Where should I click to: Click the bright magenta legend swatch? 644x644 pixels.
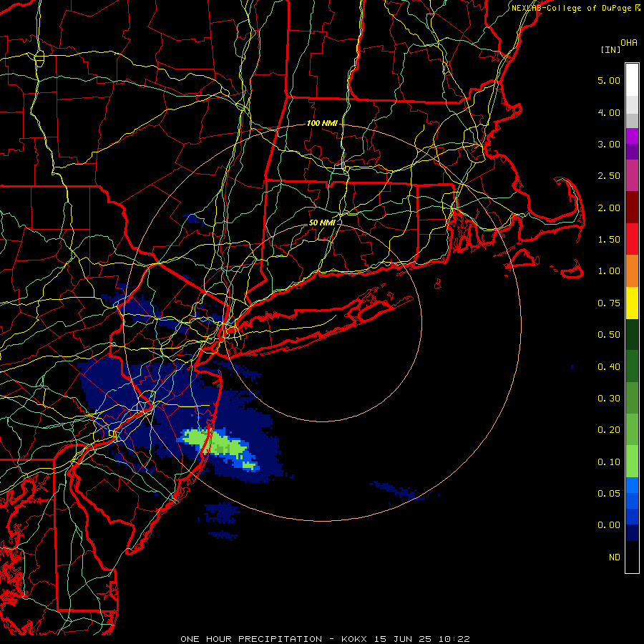pyautogui.click(x=632, y=136)
